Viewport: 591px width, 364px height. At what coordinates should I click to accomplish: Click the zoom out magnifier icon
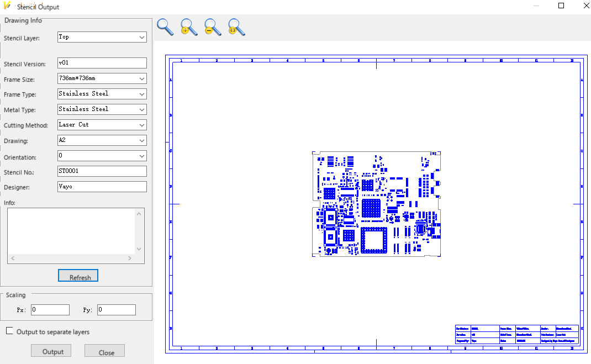213,27
